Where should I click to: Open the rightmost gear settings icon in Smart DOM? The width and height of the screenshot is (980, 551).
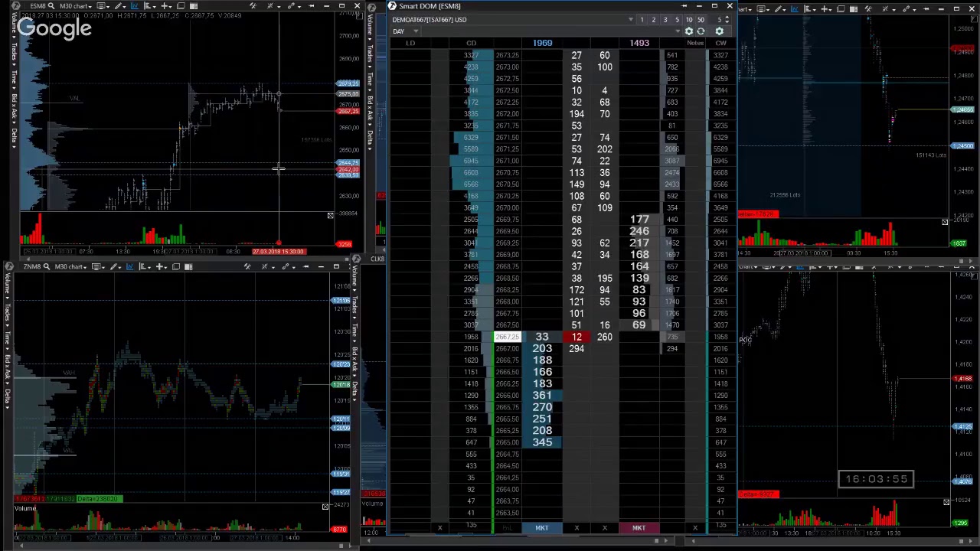719,31
